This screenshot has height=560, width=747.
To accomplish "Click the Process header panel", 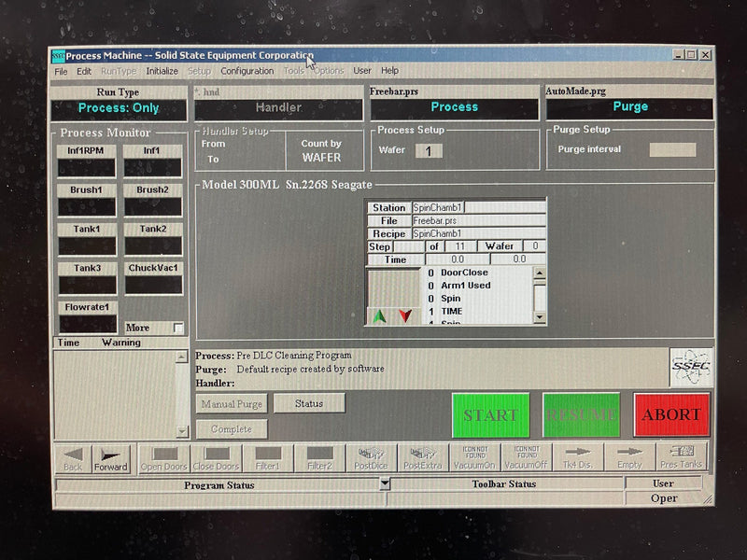I will click(x=455, y=107).
